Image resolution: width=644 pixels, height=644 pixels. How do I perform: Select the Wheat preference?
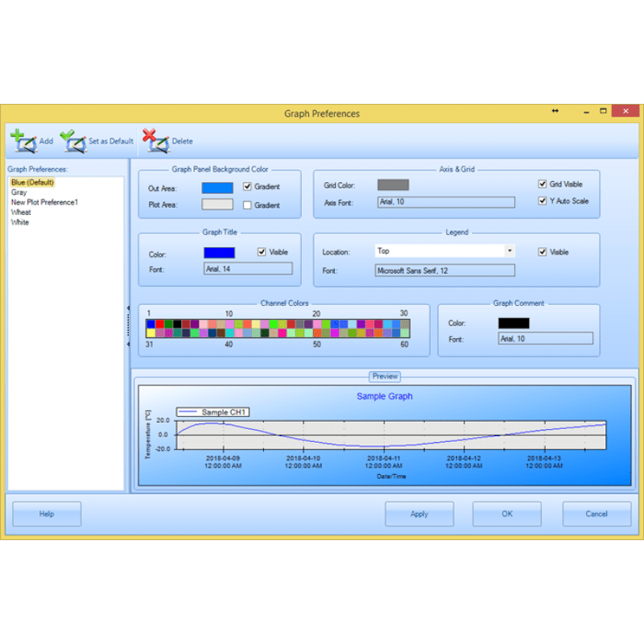(20, 212)
